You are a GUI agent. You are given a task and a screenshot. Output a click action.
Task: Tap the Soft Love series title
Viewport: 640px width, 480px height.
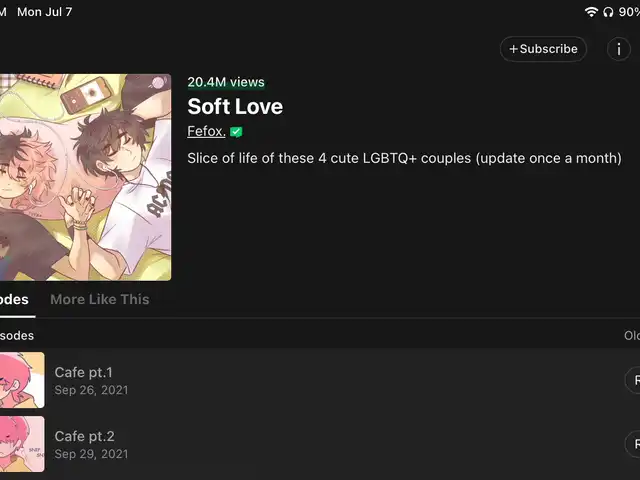(x=235, y=107)
